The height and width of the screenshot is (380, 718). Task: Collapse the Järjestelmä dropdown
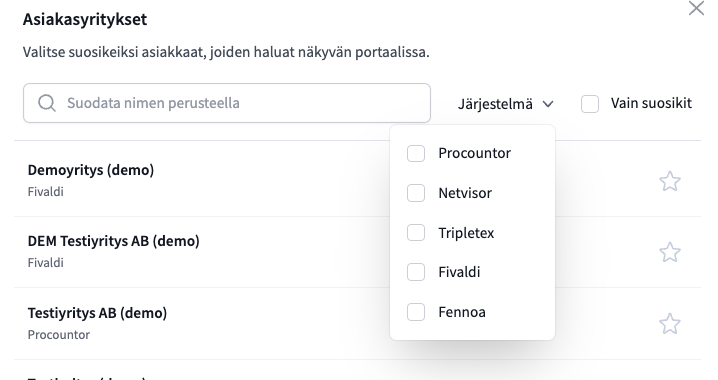click(x=506, y=104)
